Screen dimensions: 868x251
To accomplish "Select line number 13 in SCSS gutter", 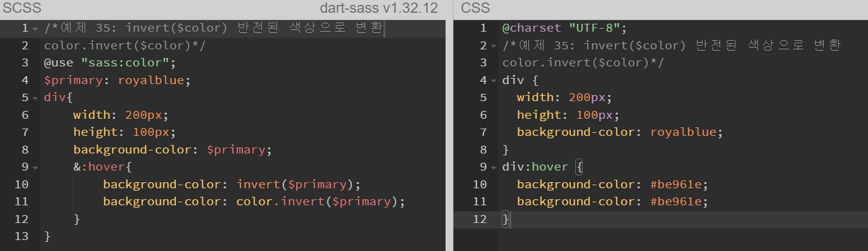I will pyautogui.click(x=21, y=236).
